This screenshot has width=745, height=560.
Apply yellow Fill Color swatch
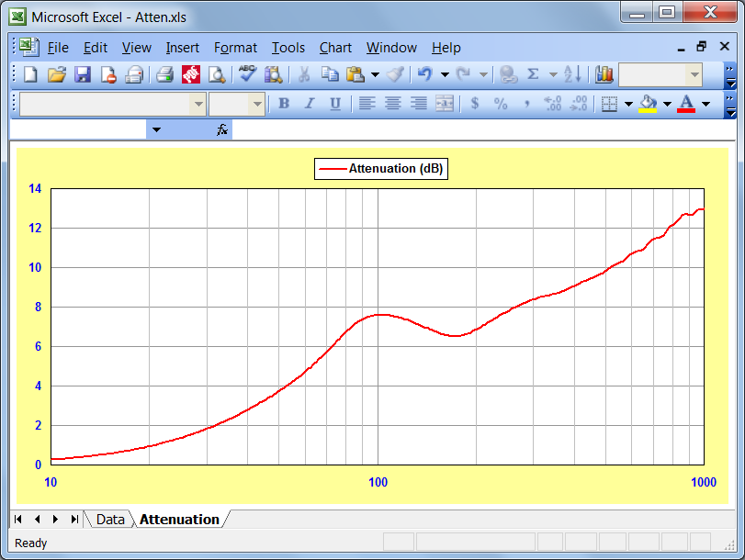648,104
